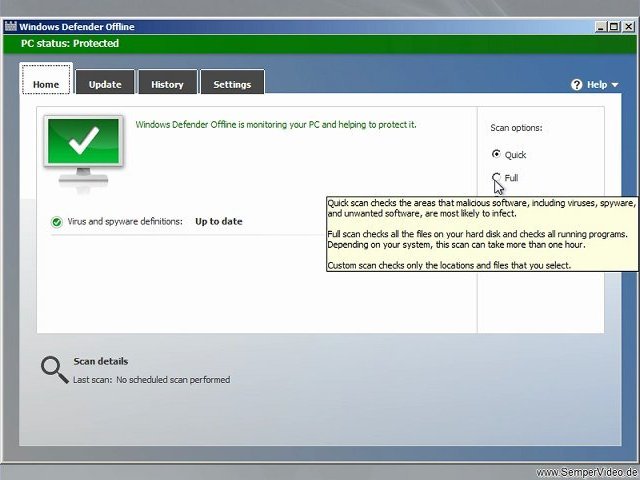
Task: Click the PC status Protected green bar
Action: (x=320, y=44)
